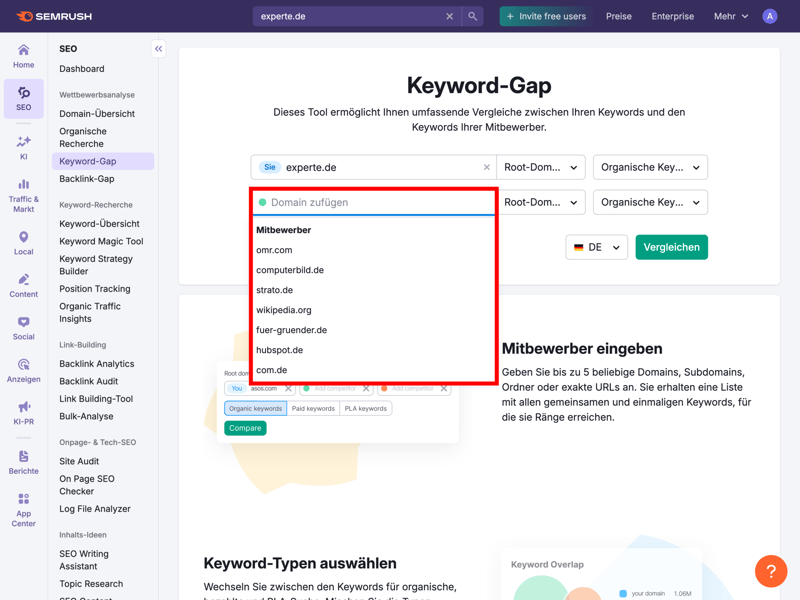Open the App Center

point(23,510)
